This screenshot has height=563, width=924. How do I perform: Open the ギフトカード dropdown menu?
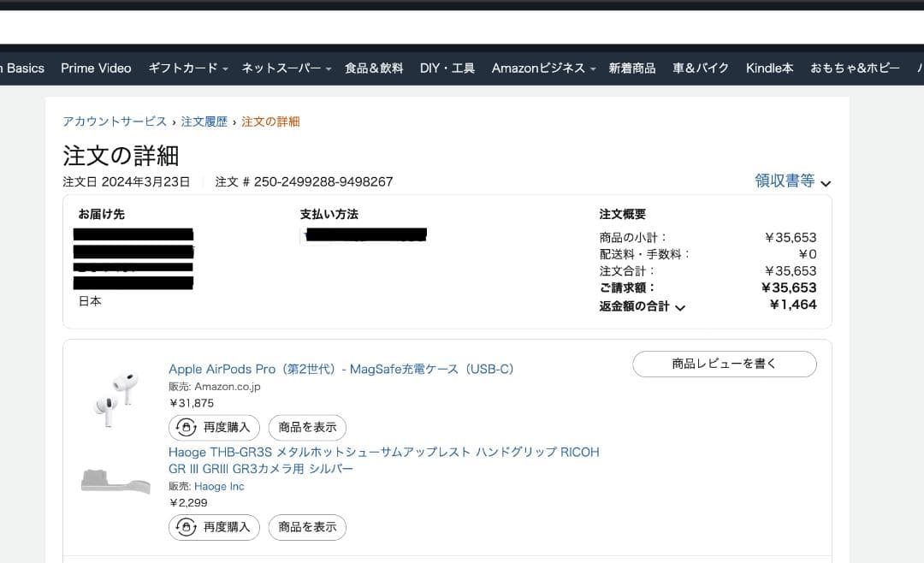click(x=185, y=68)
